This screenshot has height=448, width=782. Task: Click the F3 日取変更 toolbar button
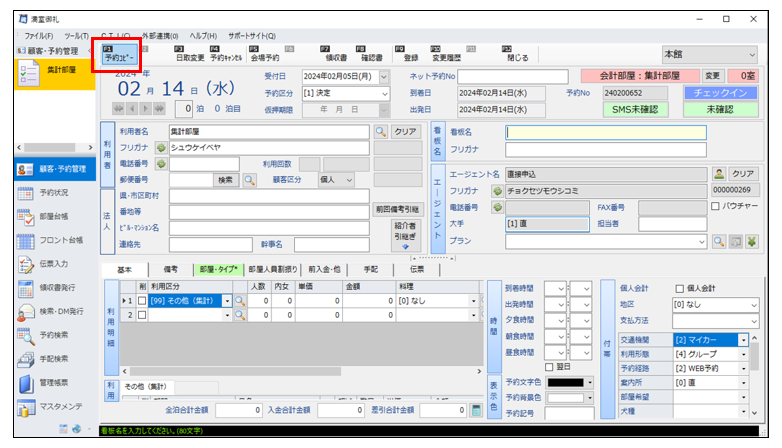[x=187, y=54]
